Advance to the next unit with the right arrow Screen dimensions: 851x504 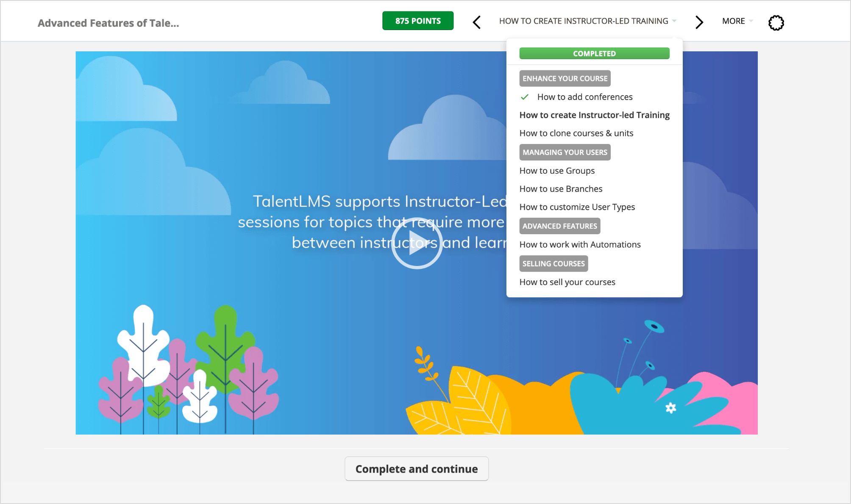coord(698,22)
